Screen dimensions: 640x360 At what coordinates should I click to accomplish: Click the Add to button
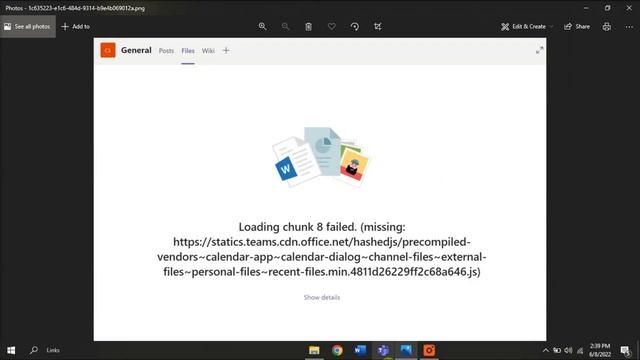(76, 27)
